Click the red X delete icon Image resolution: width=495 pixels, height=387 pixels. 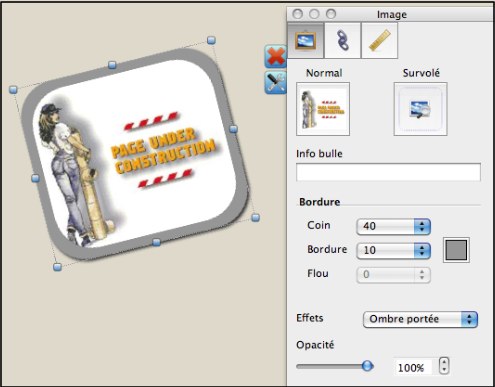[x=276, y=56]
